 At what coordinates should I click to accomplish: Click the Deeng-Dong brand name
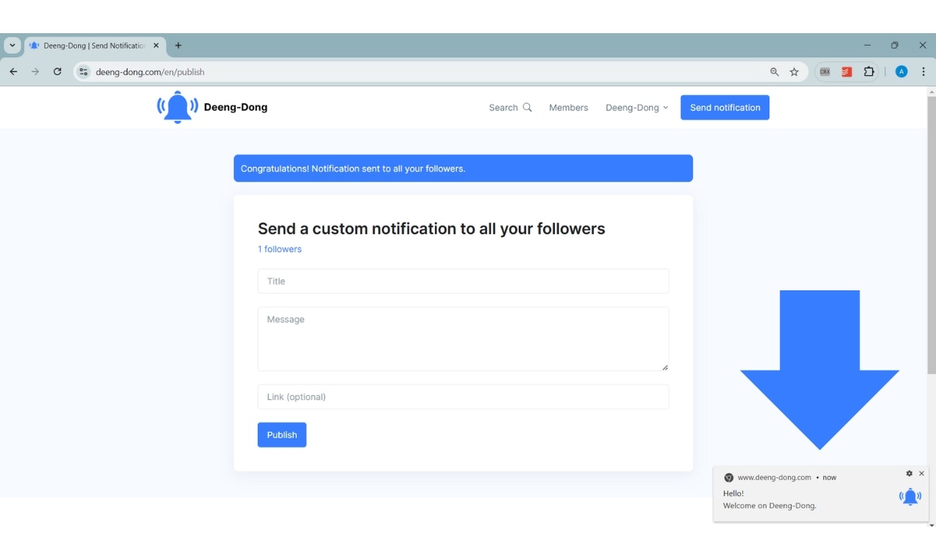click(236, 107)
